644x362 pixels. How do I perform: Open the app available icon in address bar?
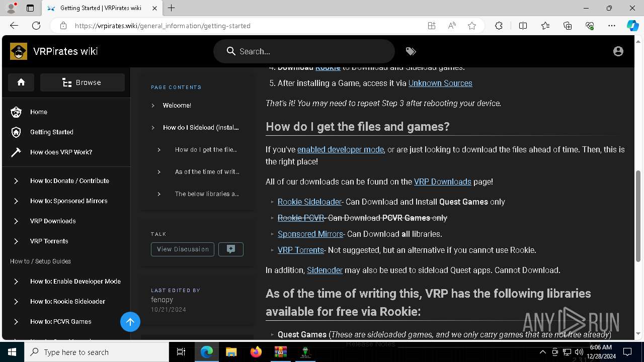(432, 26)
